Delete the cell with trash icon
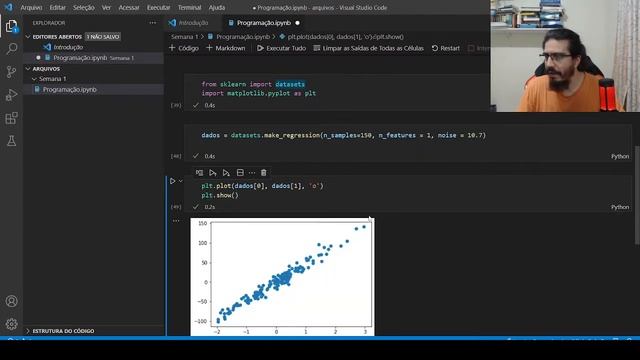This screenshot has height=360, width=640. 264,173
